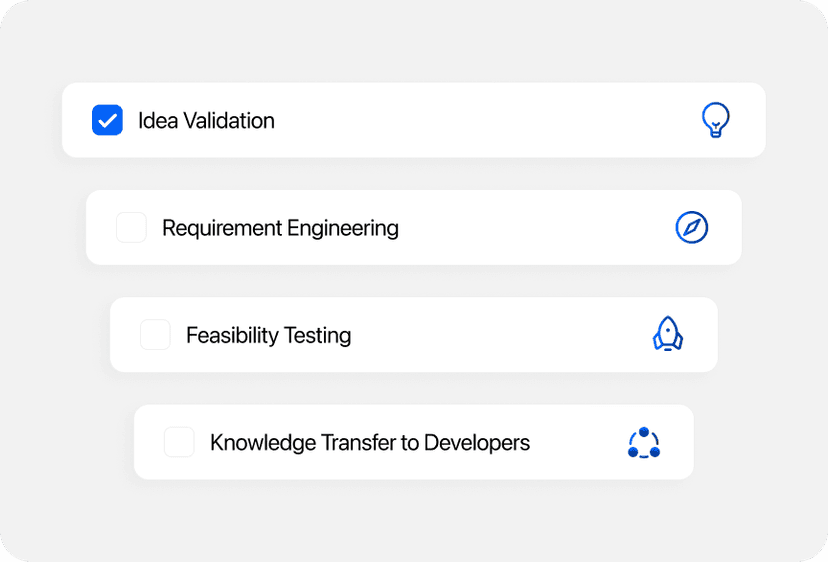
Task: Click the Idea Validation label text
Action: tap(206, 121)
